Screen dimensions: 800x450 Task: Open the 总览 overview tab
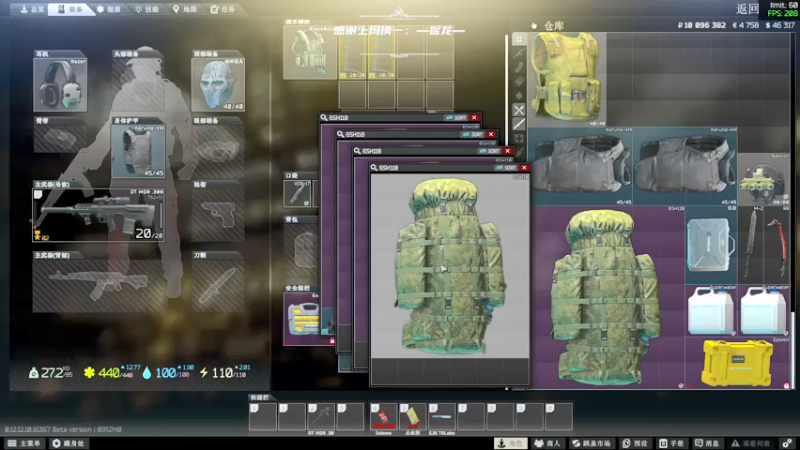[32, 9]
